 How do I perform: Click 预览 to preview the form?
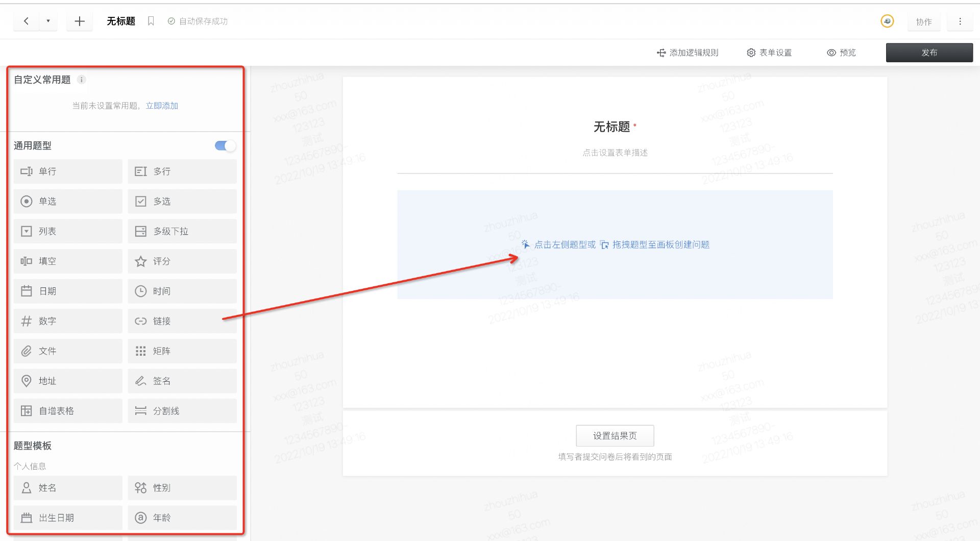coord(841,53)
